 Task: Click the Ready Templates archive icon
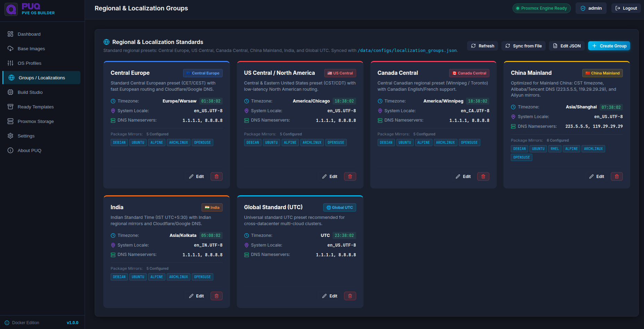10,107
